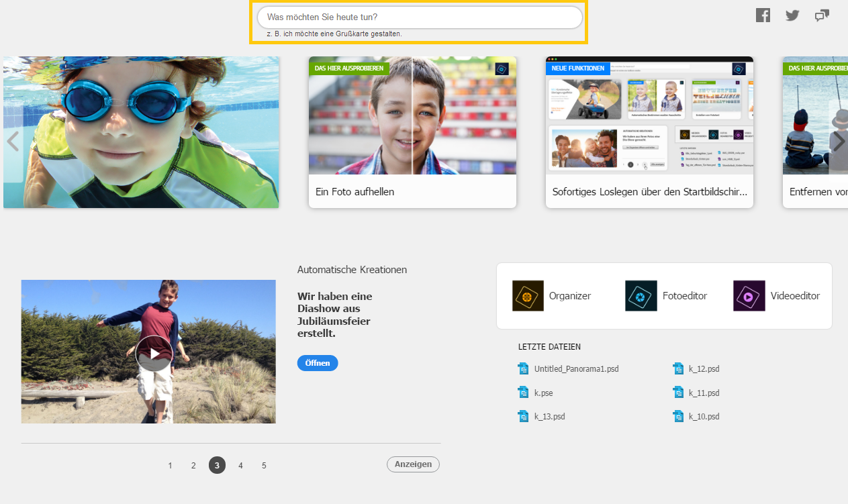Launch the Organizer app icon
This screenshot has height=504, width=848.
tap(528, 296)
